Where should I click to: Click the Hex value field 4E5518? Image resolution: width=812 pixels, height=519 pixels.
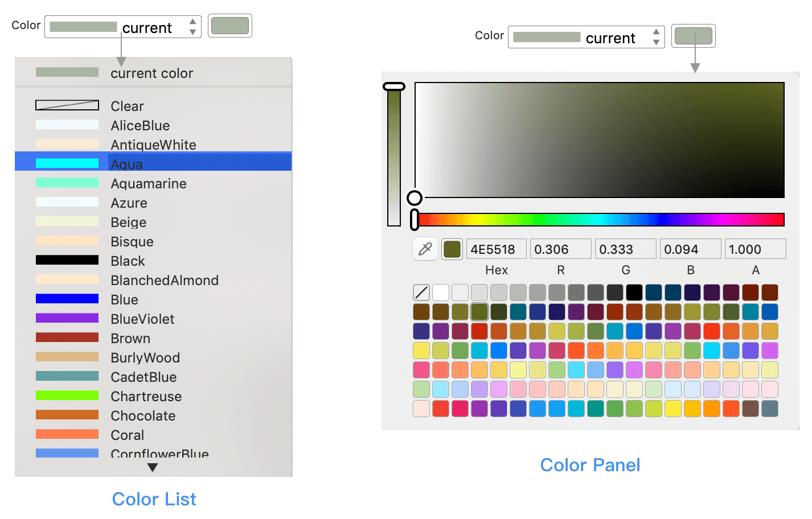click(x=497, y=249)
